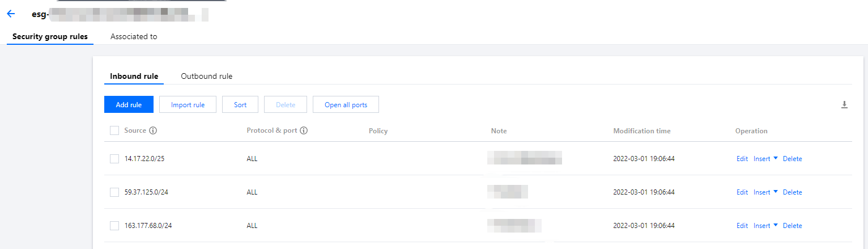
Task: Toggle the select-all checkbox in header
Action: point(114,131)
